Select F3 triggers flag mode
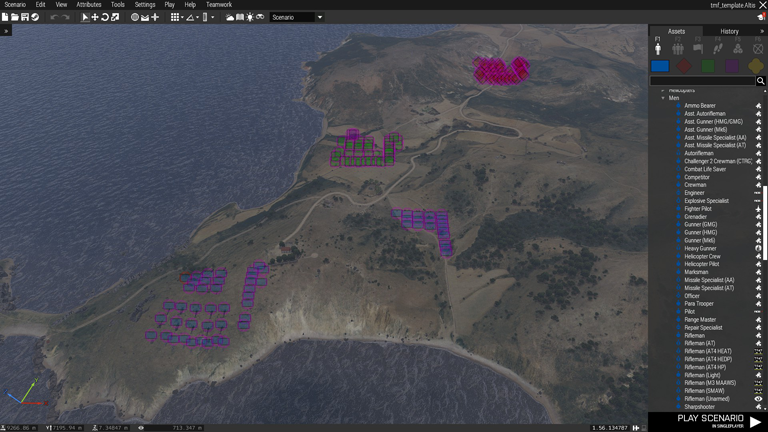 [x=698, y=48]
